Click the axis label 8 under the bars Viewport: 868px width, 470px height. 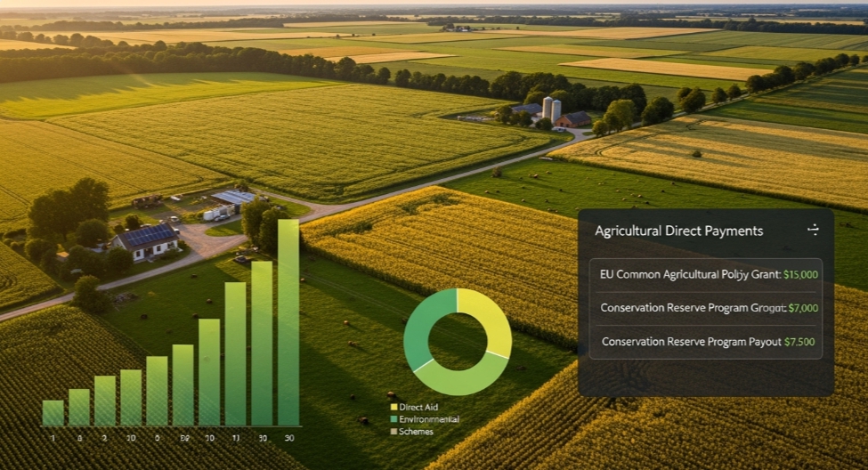(80, 438)
